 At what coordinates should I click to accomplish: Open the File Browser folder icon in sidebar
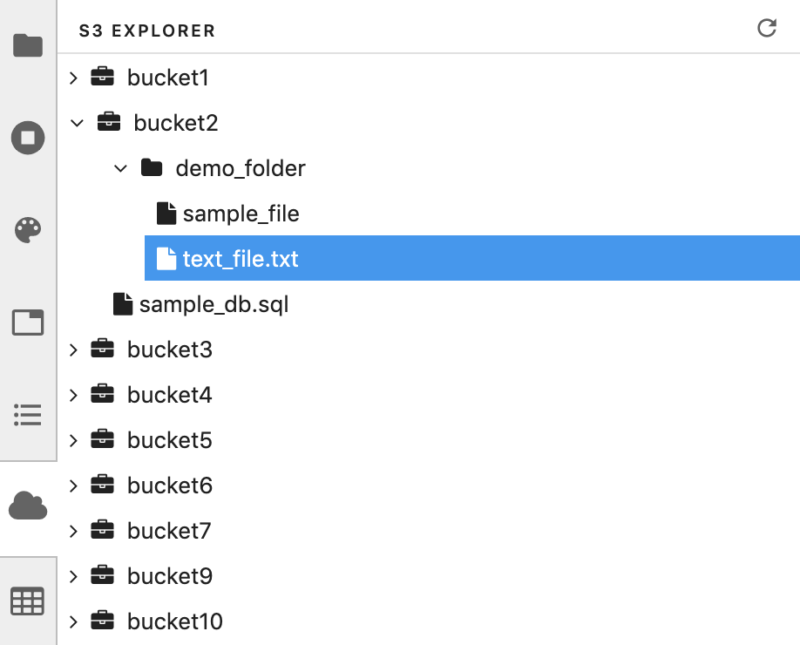pyautogui.click(x=28, y=45)
